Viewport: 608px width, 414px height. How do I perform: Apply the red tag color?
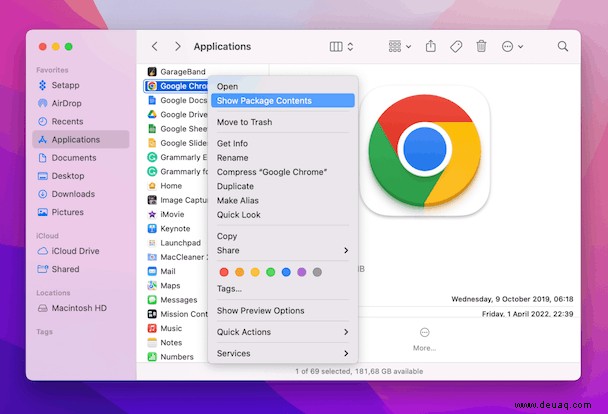224,272
